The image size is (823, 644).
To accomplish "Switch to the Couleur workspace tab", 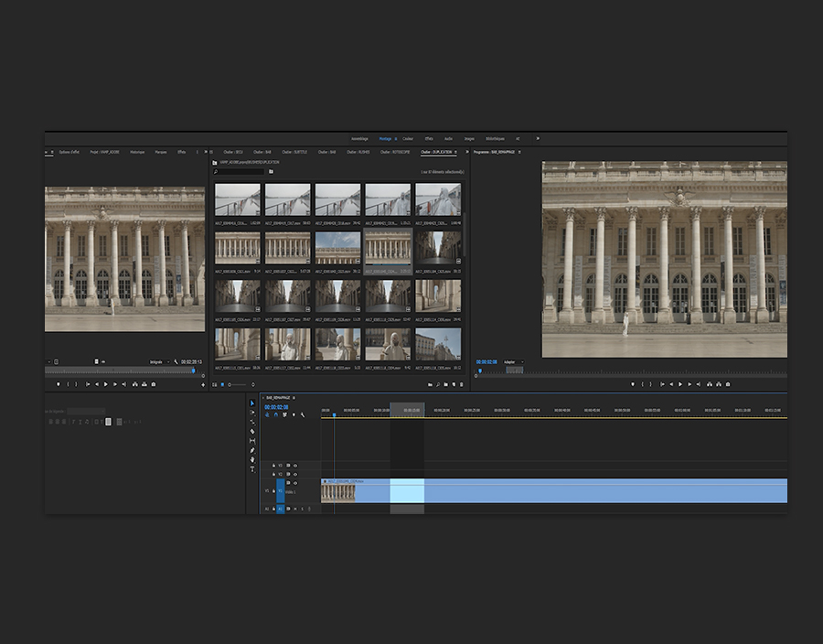I will click(x=408, y=138).
